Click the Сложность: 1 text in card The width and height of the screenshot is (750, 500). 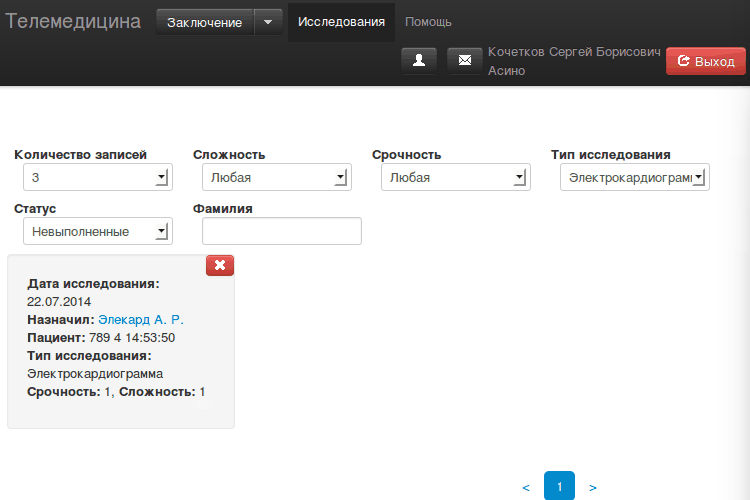(162, 392)
